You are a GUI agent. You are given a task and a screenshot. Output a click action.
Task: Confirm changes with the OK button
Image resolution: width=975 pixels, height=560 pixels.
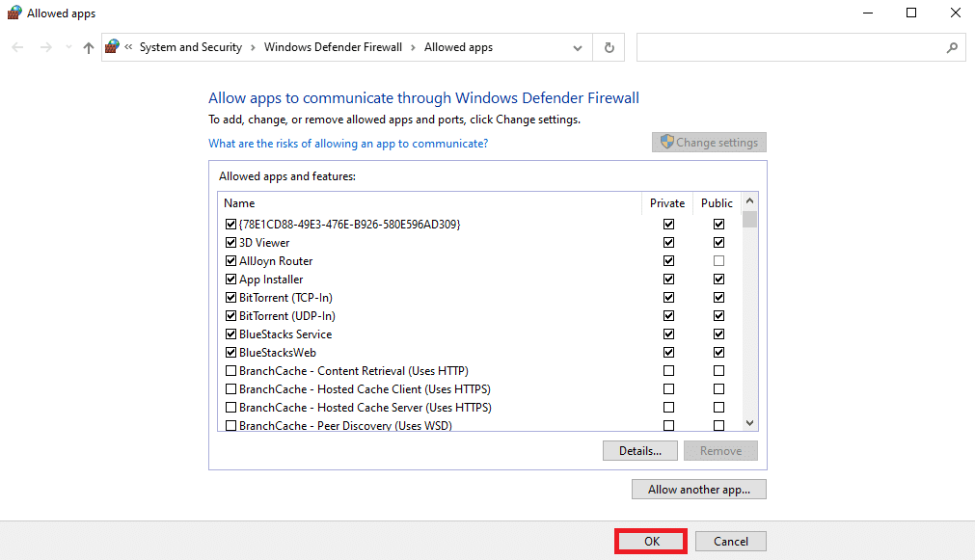[x=651, y=542]
